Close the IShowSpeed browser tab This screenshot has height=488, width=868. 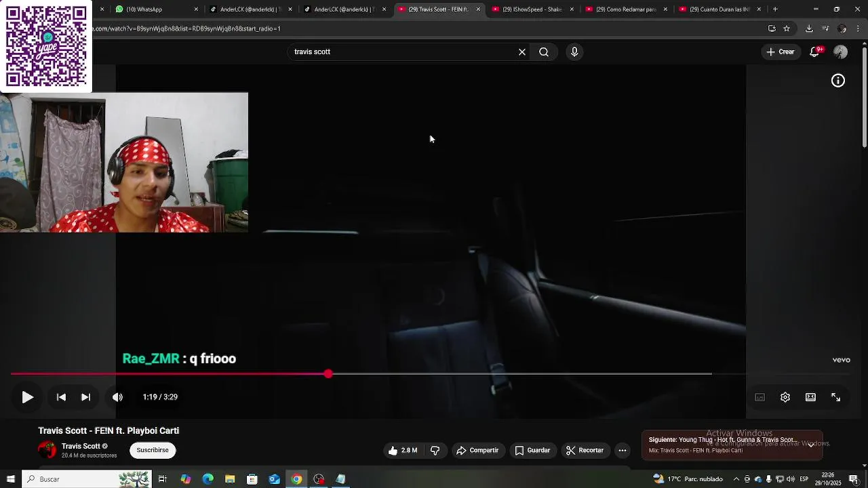[x=572, y=9]
